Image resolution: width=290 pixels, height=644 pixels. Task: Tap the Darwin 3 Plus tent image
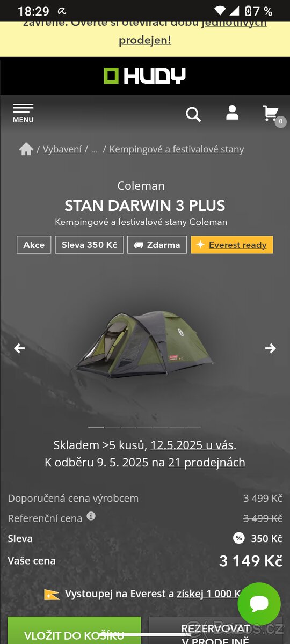[144, 345]
